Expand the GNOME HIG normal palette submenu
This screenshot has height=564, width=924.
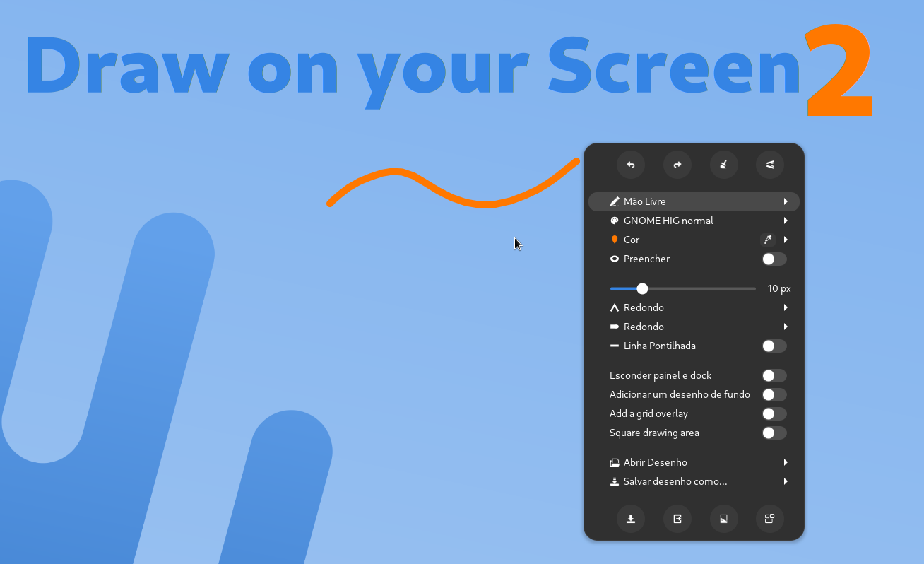694,221
